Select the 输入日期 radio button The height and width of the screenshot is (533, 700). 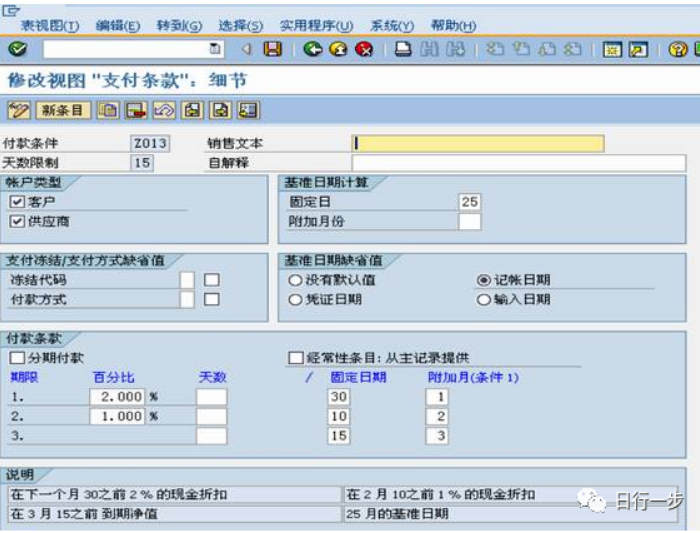point(483,300)
